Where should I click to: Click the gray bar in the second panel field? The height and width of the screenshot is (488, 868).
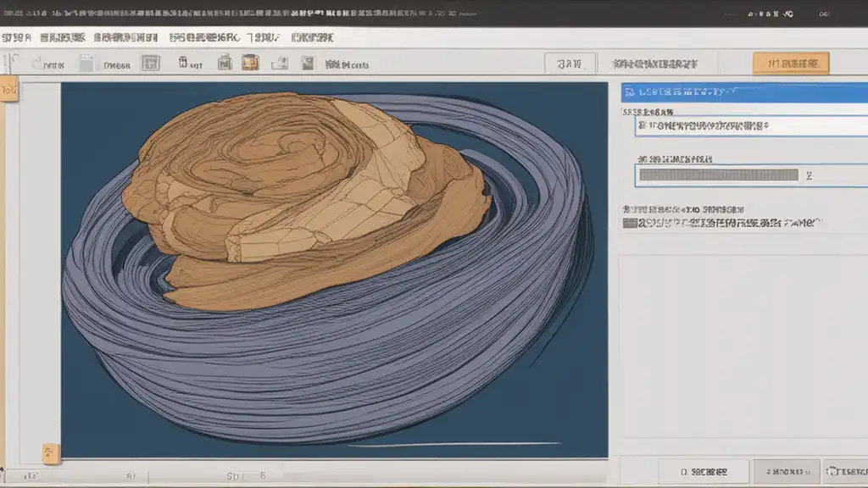point(719,175)
